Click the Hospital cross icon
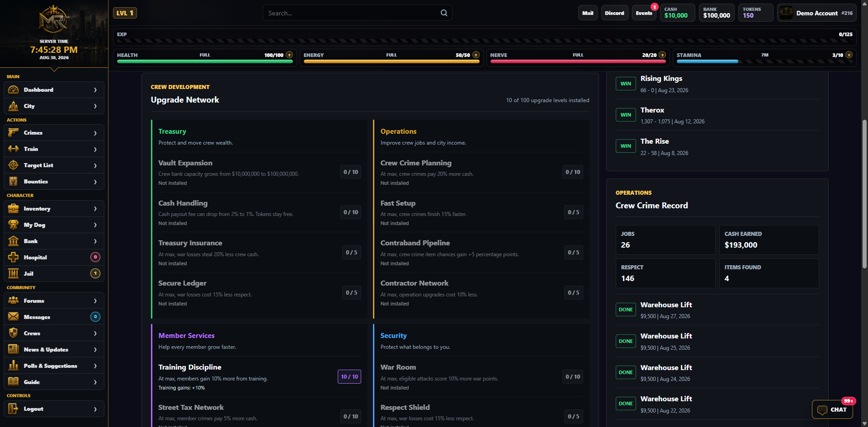 click(14, 258)
